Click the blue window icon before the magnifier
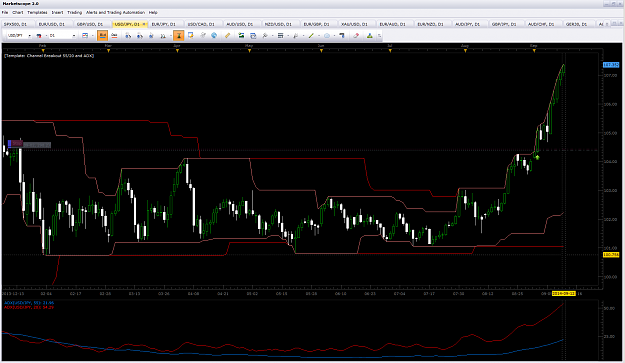This screenshot has width=625, height=363. click(x=253, y=35)
